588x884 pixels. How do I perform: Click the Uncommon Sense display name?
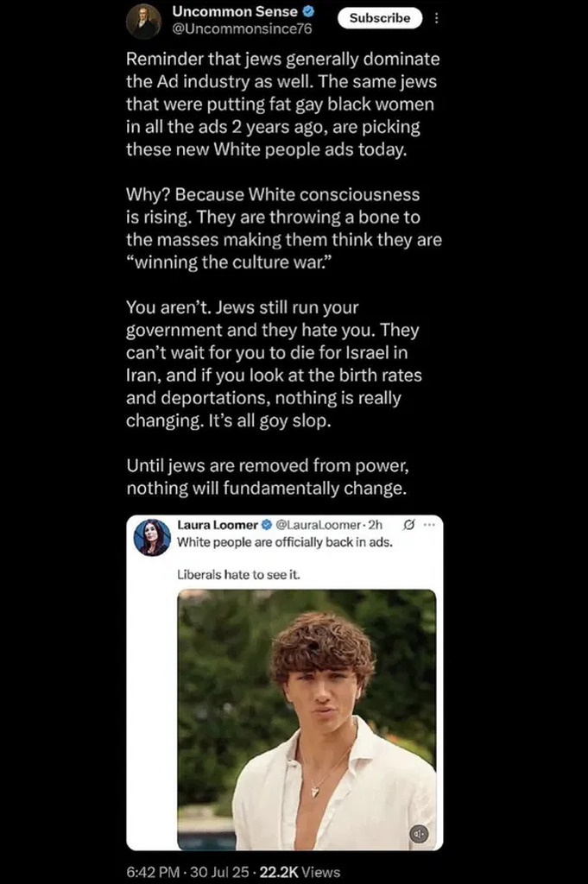click(x=235, y=12)
